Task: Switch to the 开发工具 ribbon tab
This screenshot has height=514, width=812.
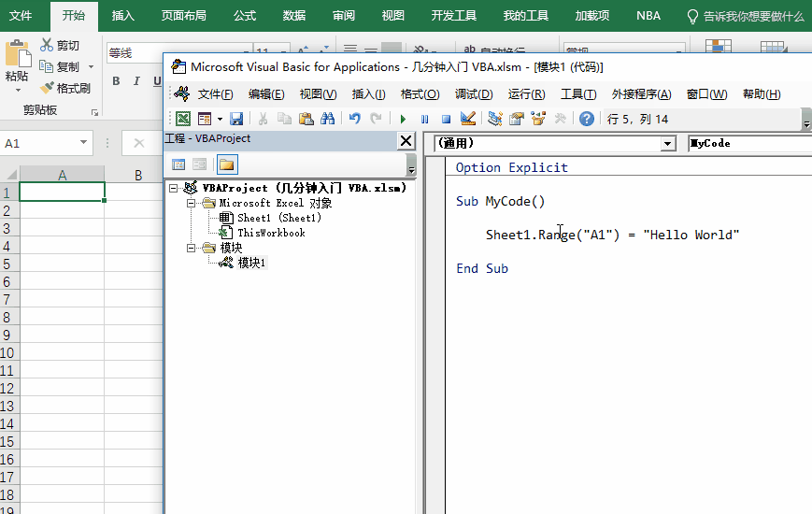Action: tap(454, 16)
